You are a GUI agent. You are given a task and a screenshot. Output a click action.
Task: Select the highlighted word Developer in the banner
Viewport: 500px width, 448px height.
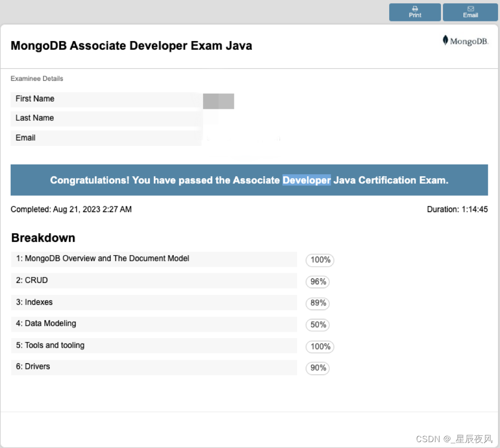pos(307,180)
